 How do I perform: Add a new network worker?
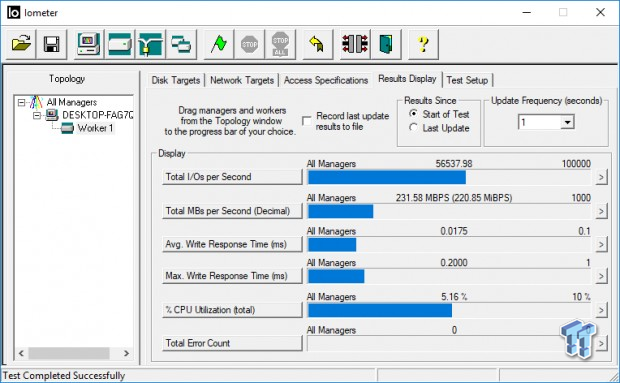pyautogui.click(x=150, y=44)
